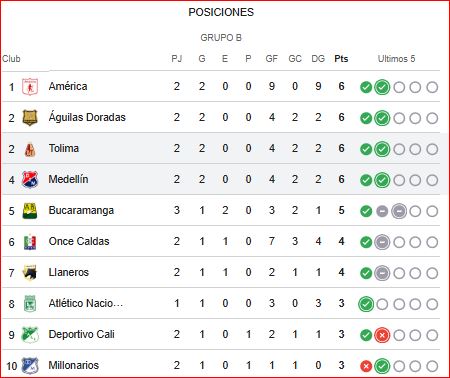Open the Bucaramanga crest icon

click(30, 211)
